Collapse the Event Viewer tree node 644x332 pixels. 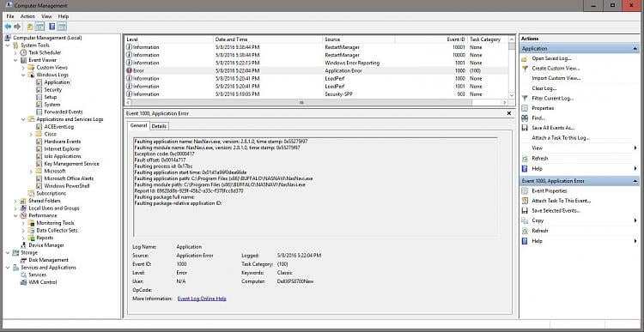(x=15, y=60)
